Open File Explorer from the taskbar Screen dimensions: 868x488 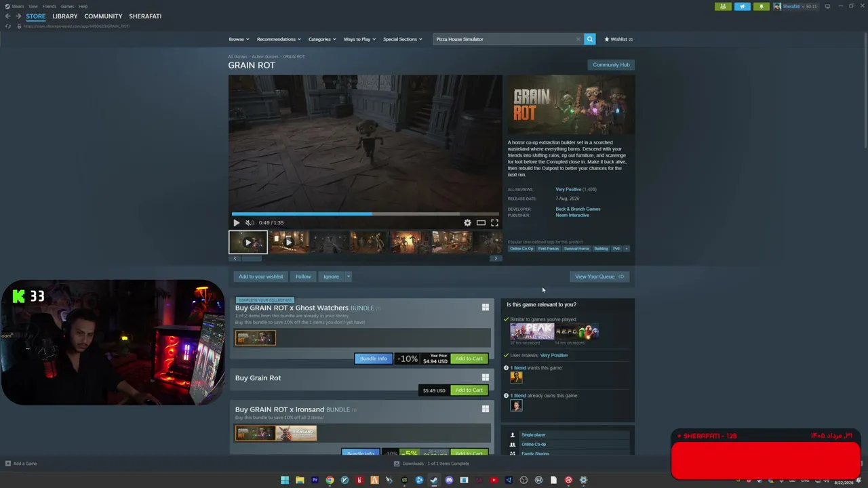[300, 481]
